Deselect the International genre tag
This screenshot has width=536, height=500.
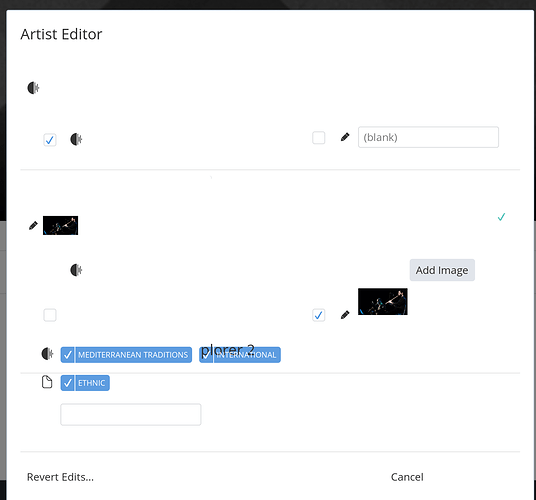click(x=240, y=355)
